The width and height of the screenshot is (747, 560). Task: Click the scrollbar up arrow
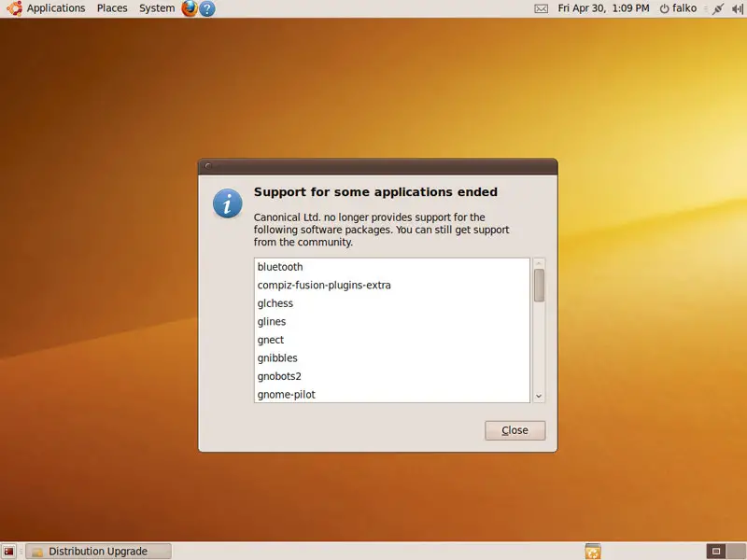[539, 263]
